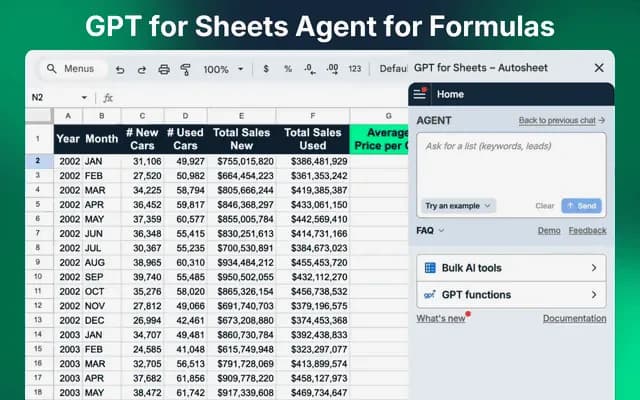Click cell with value $323,297,077
This screenshot has width=640, height=400.
click(x=313, y=349)
